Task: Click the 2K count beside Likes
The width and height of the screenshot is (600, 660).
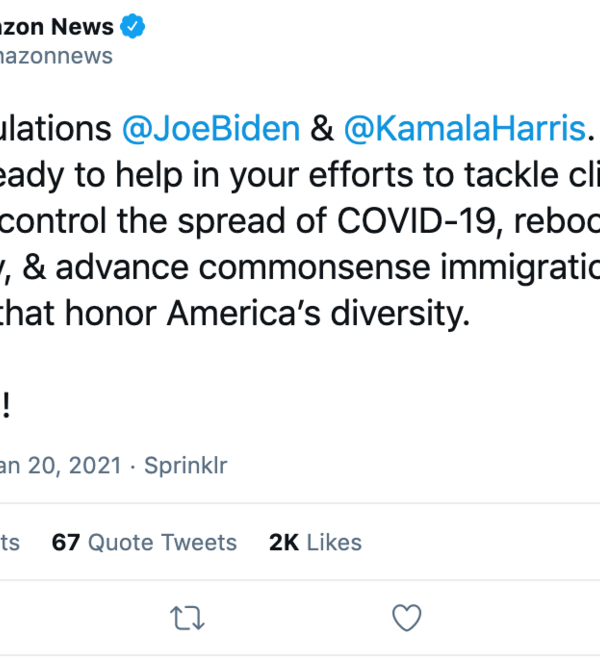Action: (x=284, y=542)
